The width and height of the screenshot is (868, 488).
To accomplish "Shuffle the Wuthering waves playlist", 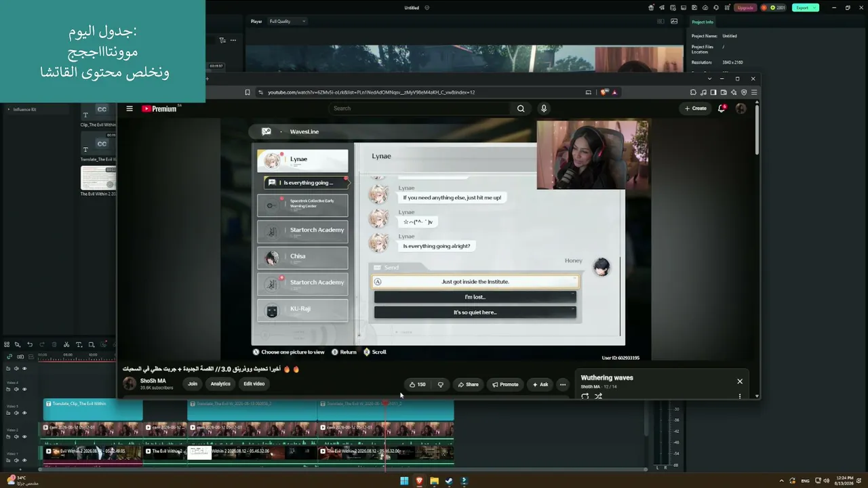I will [598, 396].
